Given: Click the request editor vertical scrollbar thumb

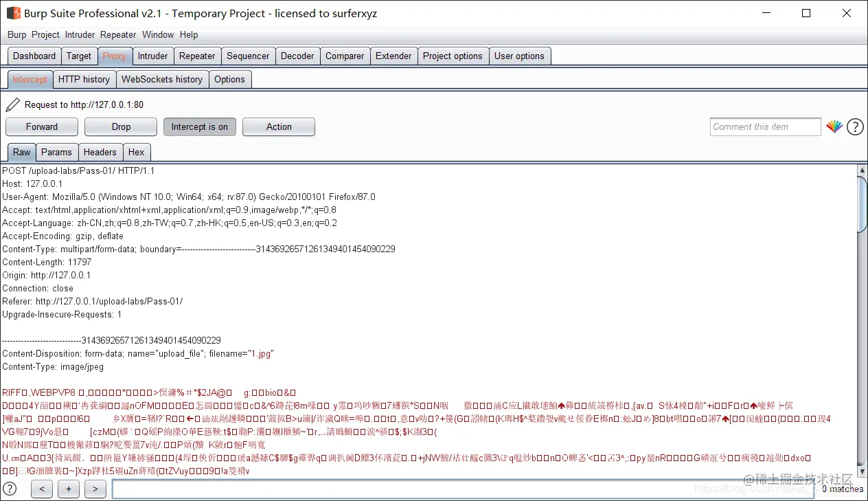Looking at the screenshot, I should (863, 204).
